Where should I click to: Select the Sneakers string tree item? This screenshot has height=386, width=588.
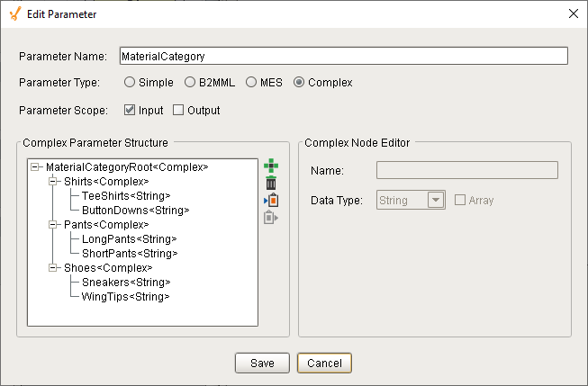click(x=126, y=282)
